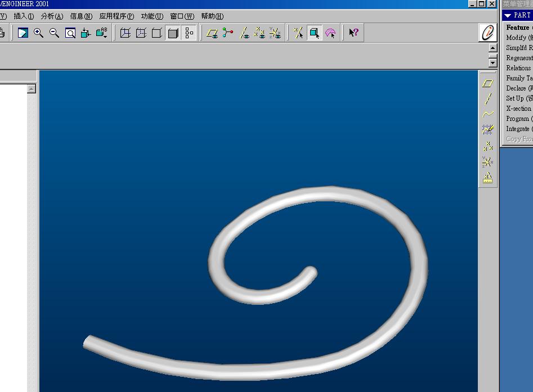Click the select geometry box icon
The image size is (533, 392).
(315, 33)
